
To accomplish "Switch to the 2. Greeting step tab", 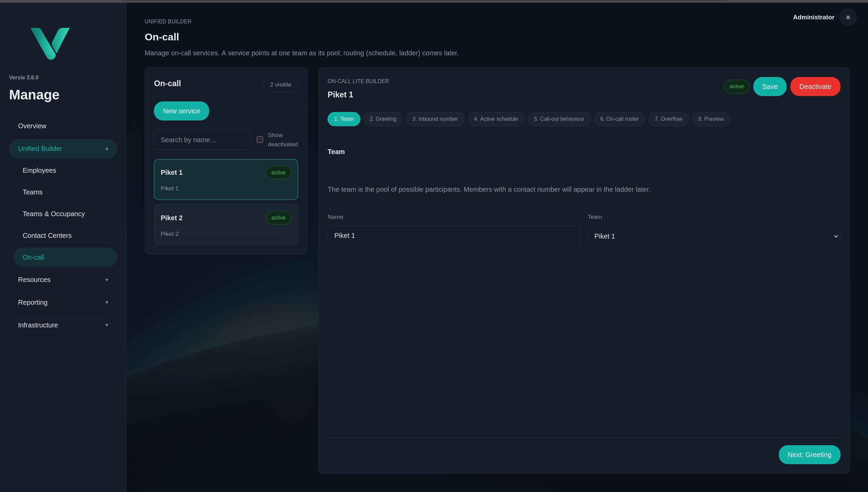I will 383,119.
